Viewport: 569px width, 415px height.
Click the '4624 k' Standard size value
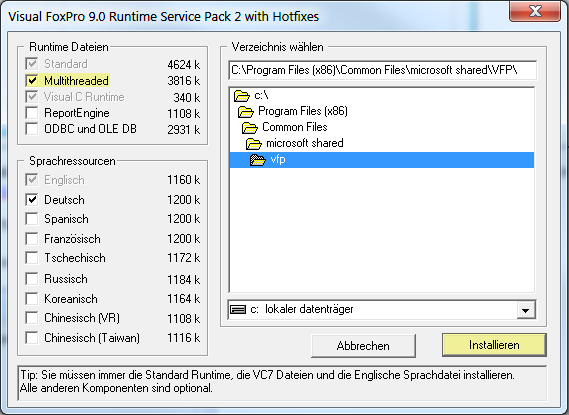pos(184,65)
